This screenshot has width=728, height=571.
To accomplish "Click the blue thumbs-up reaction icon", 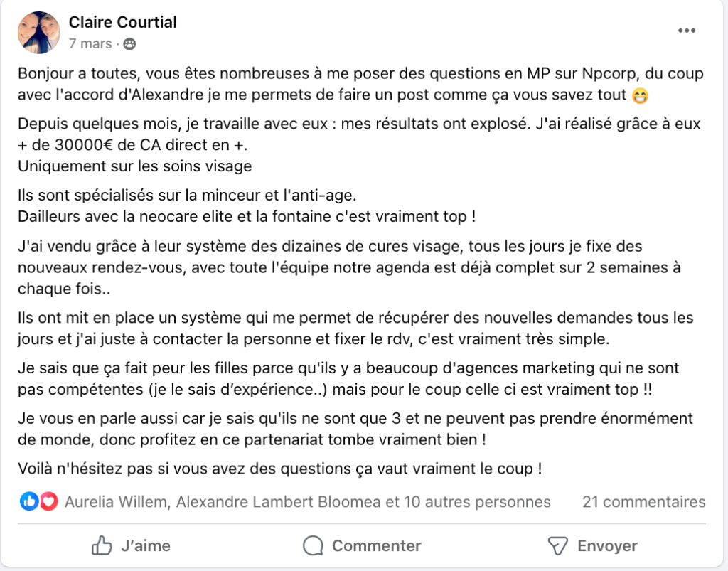I will [x=30, y=502].
